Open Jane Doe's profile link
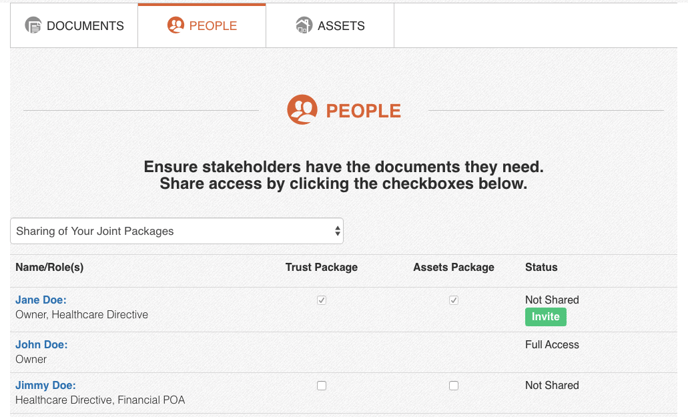Viewport: 688px width, 417px height. pos(41,300)
